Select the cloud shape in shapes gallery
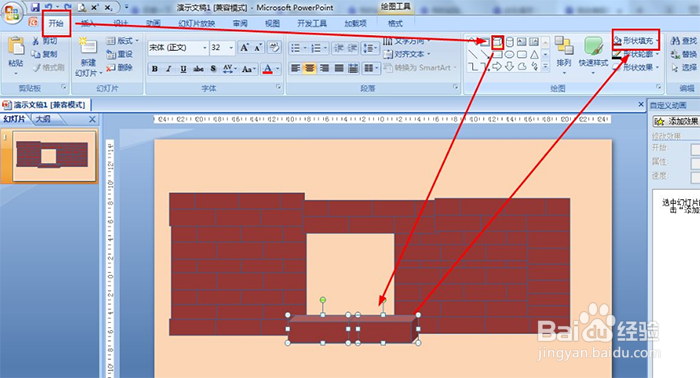The height and width of the screenshot is (378, 700). click(x=522, y=66)
